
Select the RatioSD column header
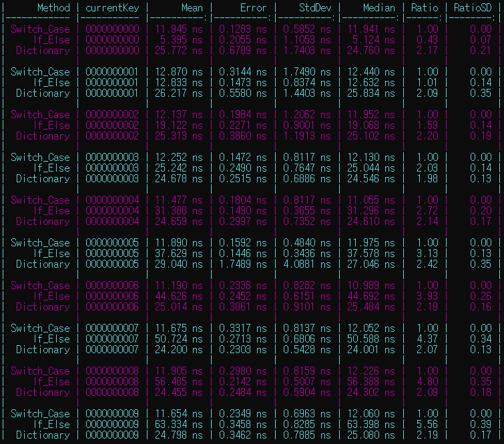[473, 8]
